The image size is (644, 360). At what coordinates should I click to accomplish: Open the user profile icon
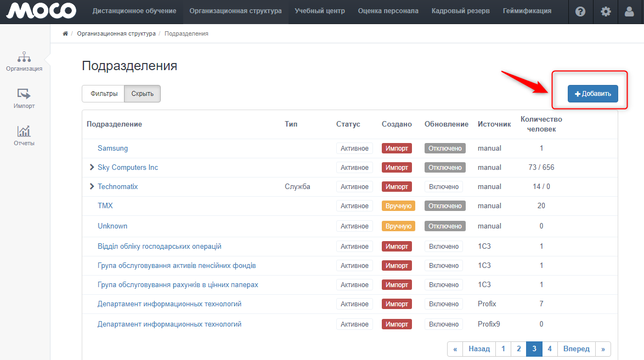pos(630,12)
